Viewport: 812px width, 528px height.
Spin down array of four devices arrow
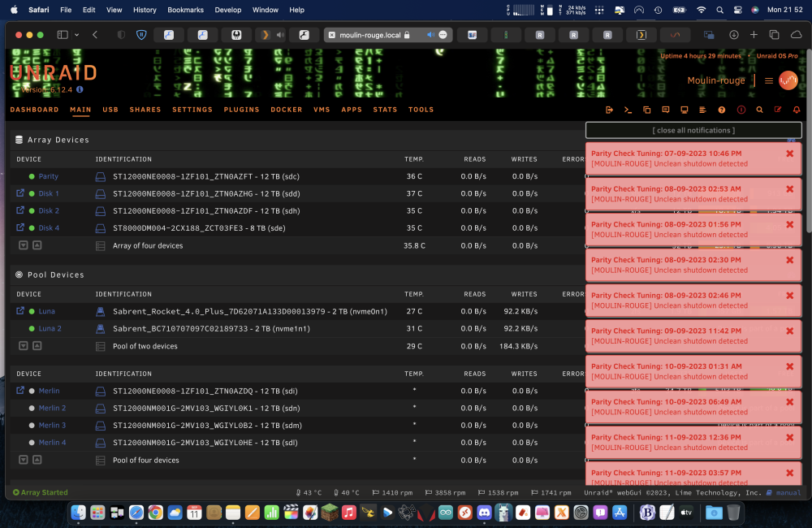click(x=24, y=245)
